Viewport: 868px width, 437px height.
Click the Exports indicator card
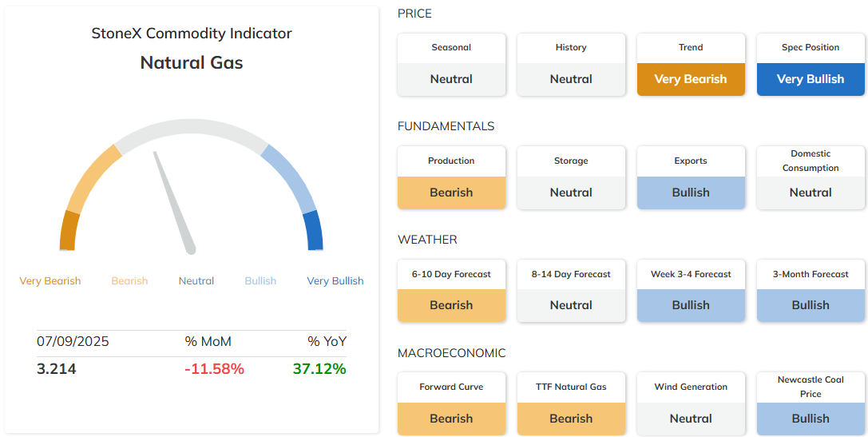[691, 178]
